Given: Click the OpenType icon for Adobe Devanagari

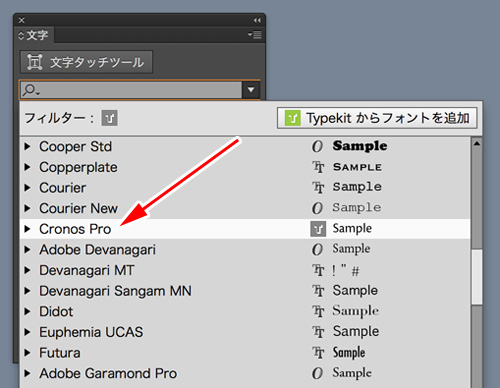Looking at the screenshot, I should click(x=317, y=250).
